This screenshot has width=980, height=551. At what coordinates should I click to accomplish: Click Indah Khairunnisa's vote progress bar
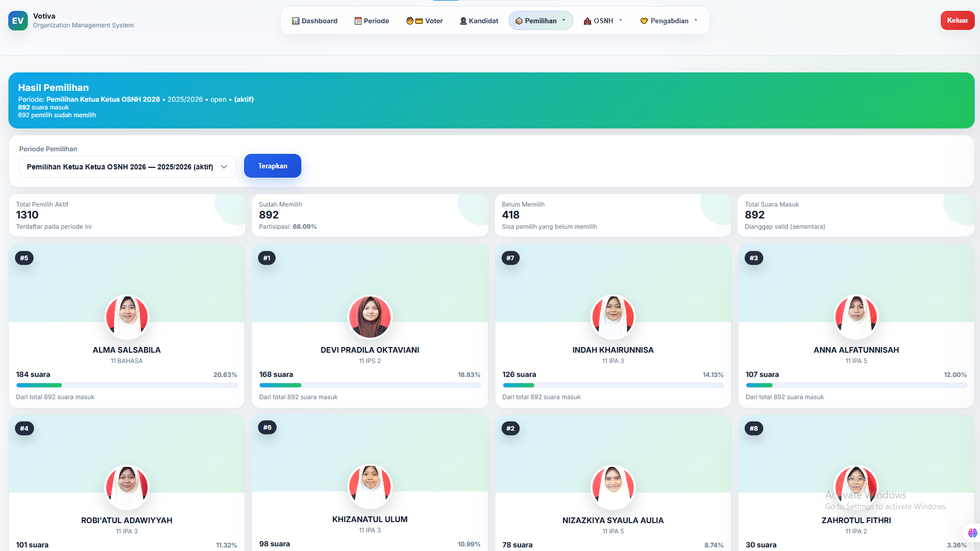pyautogui.click(x=613, y=385)
